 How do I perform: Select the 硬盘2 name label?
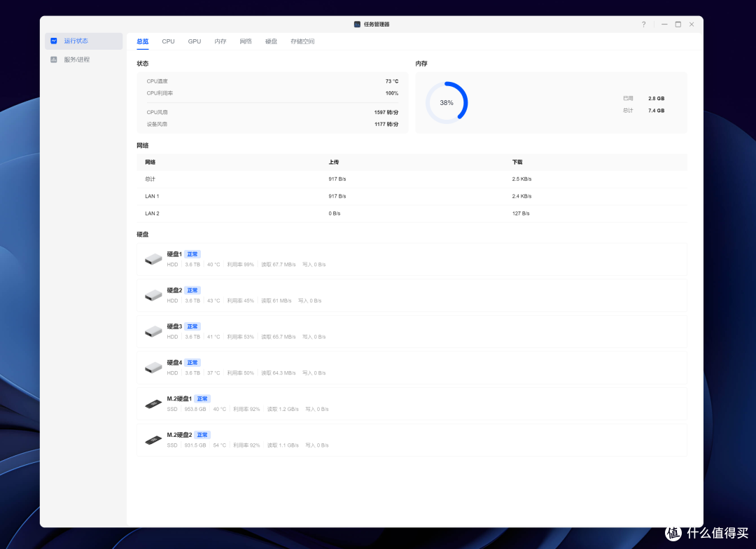(174, 291)
